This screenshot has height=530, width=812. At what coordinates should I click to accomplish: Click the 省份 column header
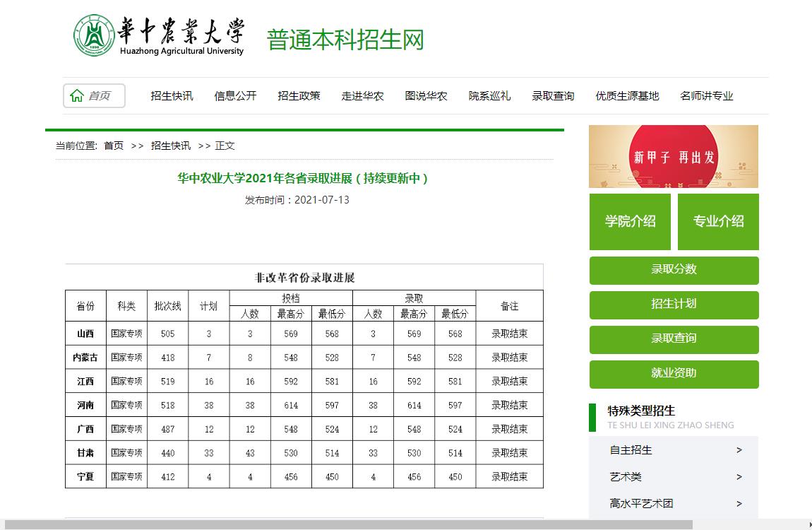click(85, 306)
